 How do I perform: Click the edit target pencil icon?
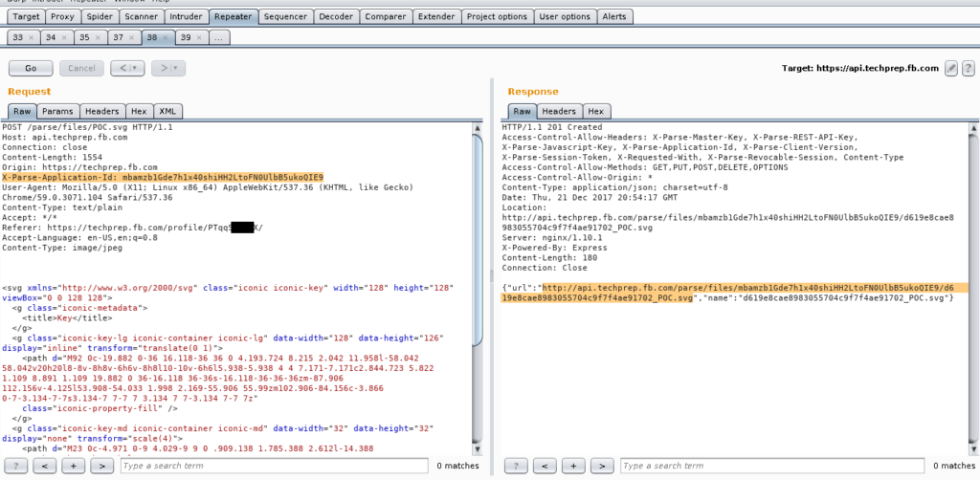951,68
